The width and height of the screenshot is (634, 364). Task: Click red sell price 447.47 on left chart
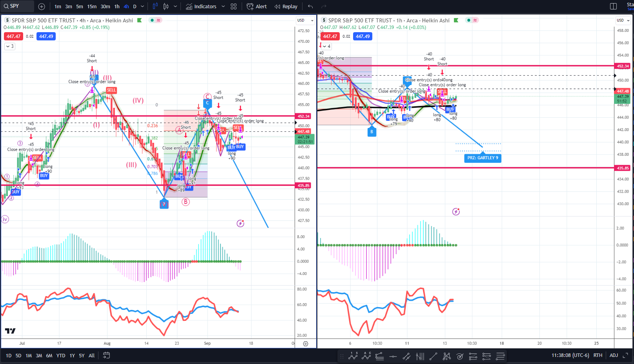point(13,36)
